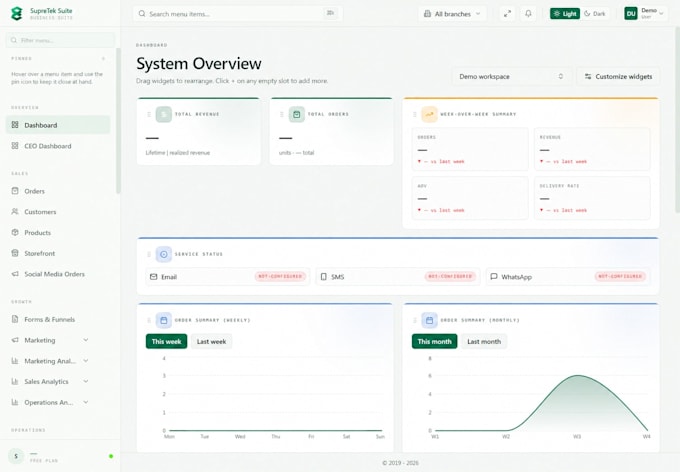Click the 'Lifetime | realized revenue' caption
Image resolution: width=680 pixels, height=472 pixels.
coord(178,153)
